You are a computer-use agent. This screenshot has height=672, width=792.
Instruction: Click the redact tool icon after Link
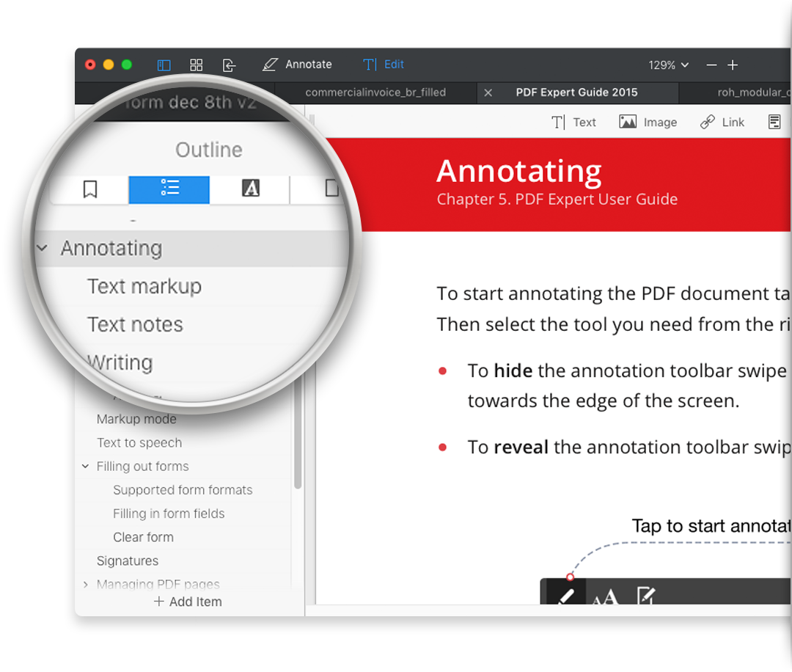[x=774, y=123]
